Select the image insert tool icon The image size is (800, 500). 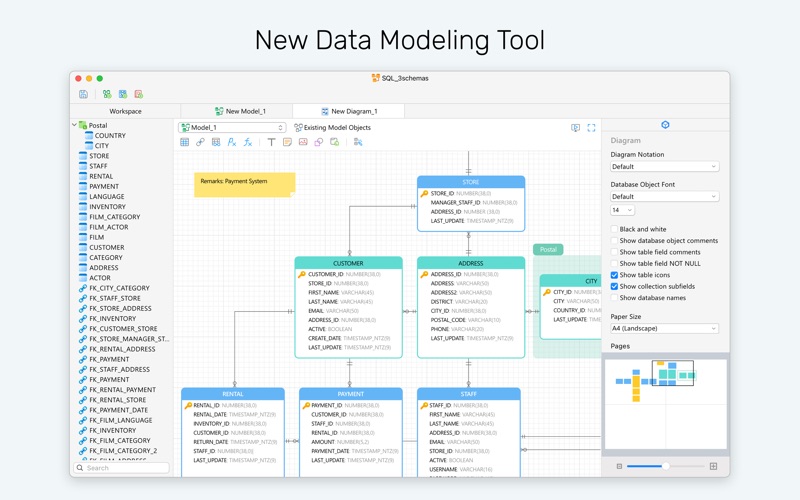pos(303,142)
